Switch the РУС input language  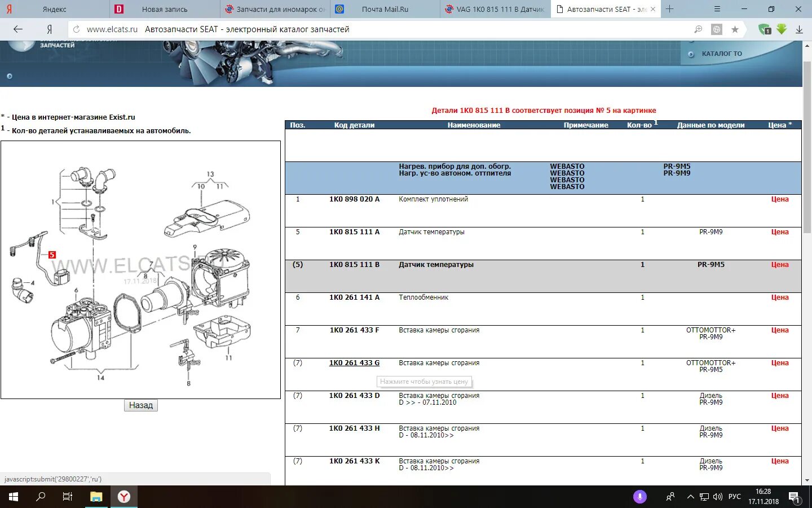[735, 497]
